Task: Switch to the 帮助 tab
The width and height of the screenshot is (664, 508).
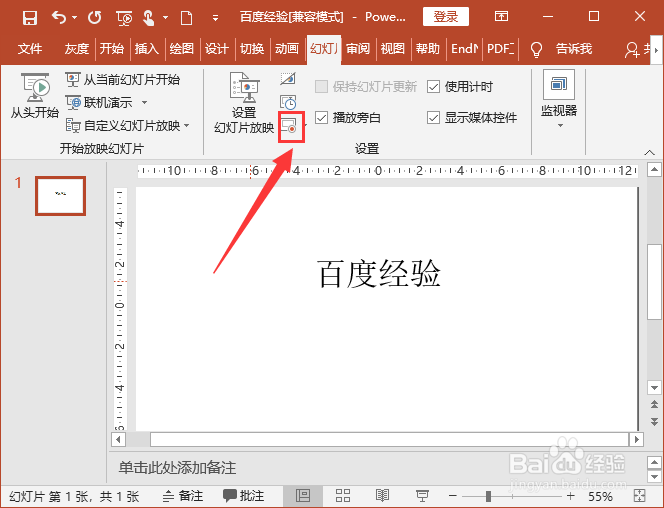Action: coord(428,49)
